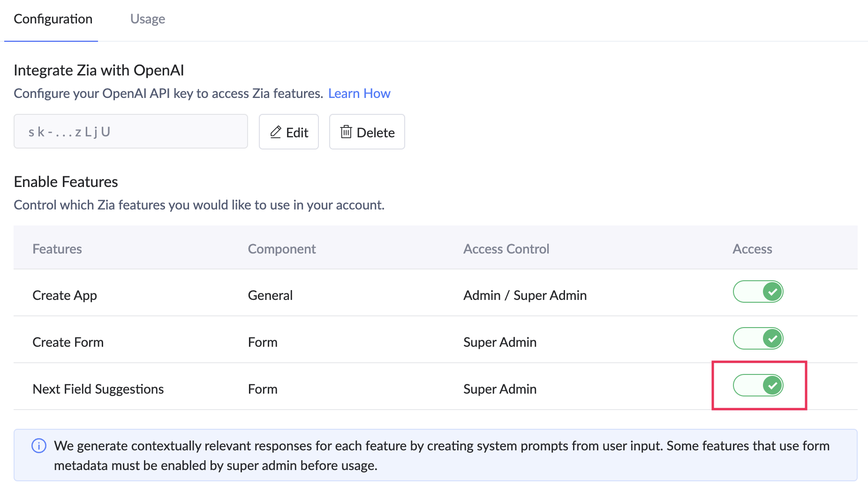Open the Learn How link

pyautogui.click(x=359, y=93)
